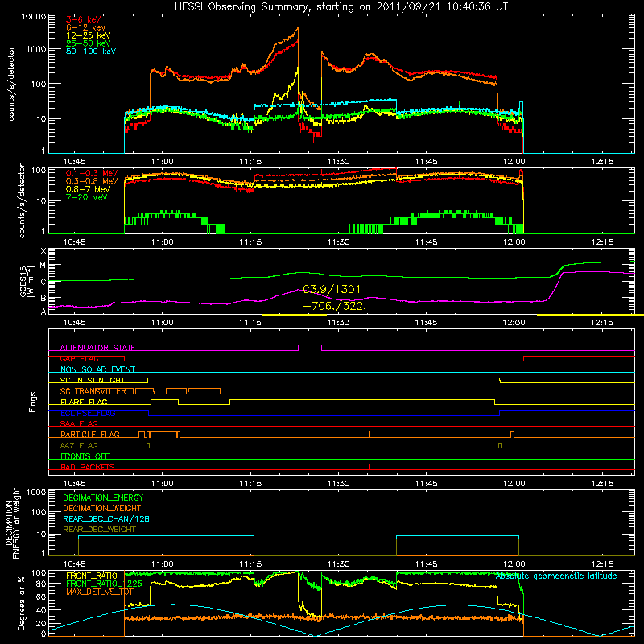Click the 0.8-7 MeV legend label
This screenshot has height=644, width=644.
click(88, 189)
